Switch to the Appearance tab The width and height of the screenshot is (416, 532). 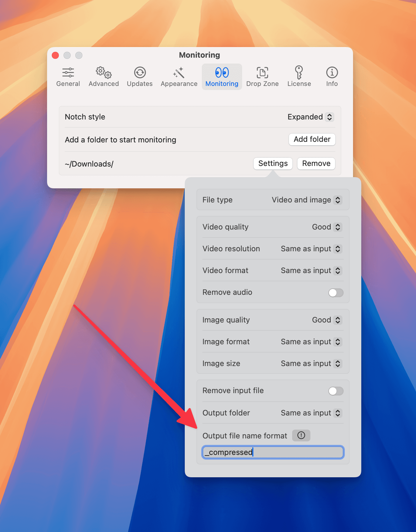click(x=179, y=77)
